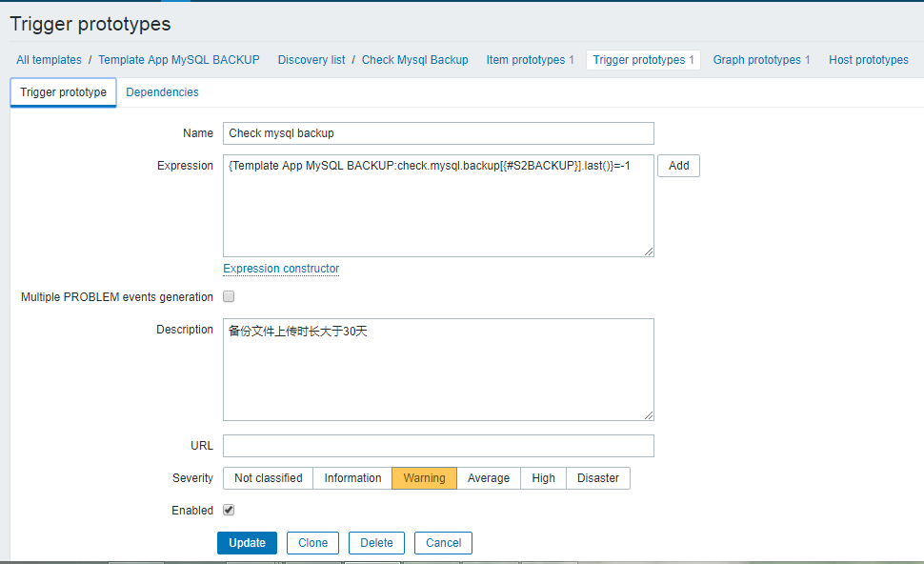Image resolution: width=924 pixels, height=564 pixels.
Task: Set severity to High
Action: click(x=543, y=478)
